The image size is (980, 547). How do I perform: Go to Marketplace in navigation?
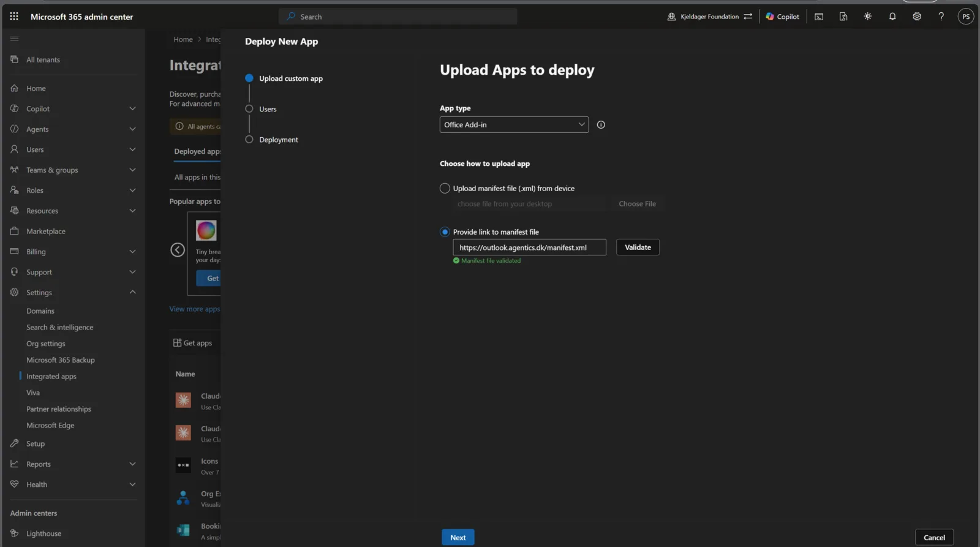(46, 232)
